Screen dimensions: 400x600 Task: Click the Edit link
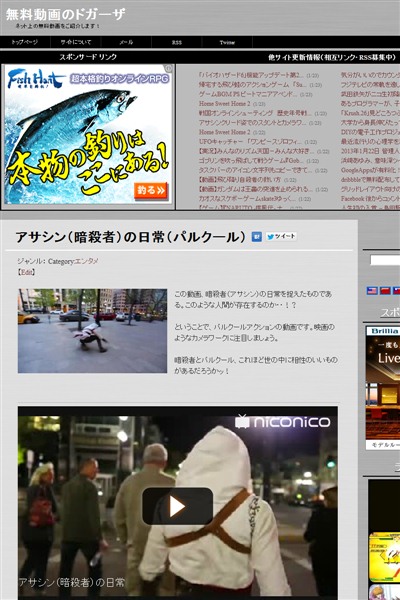pos(26,272)
